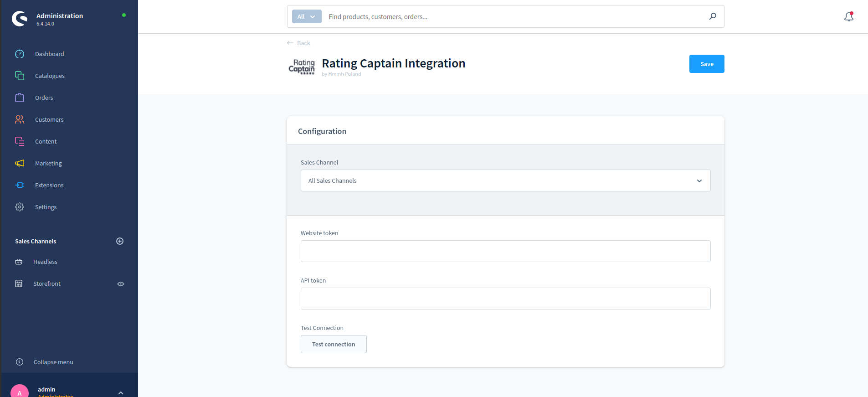
Task: Click the Shopware logo icon
Action: coord(20,19)
